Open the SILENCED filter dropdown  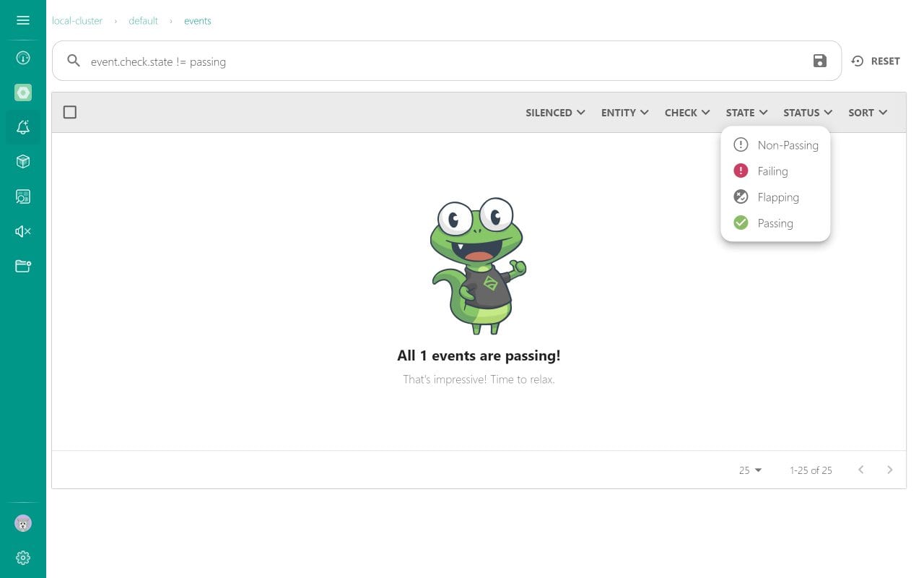coord(554,113)
